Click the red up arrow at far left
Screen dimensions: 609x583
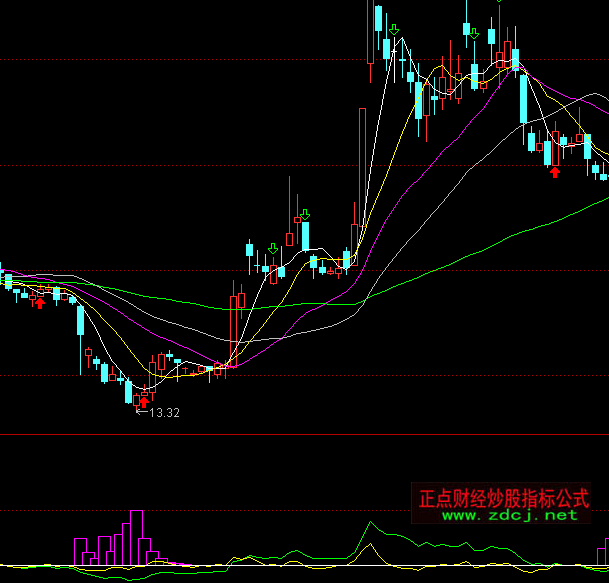40,302
